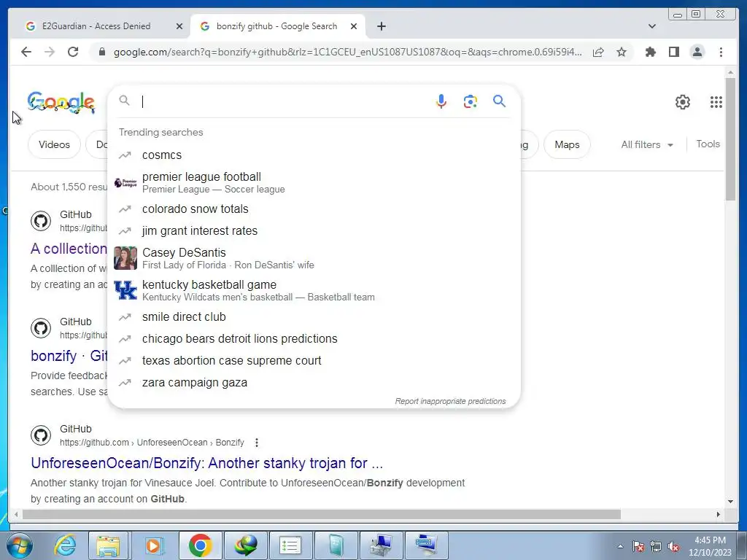Click the address bar URL

point(347,52)
